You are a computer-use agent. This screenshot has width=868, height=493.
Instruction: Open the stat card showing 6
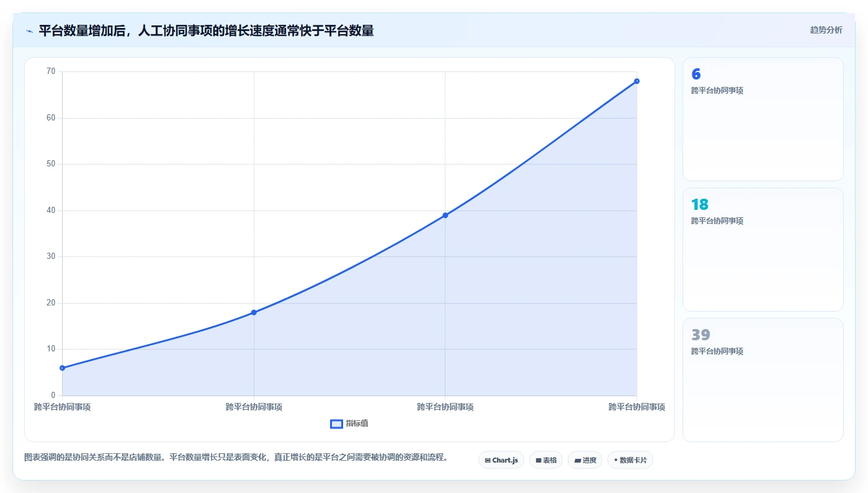point(763,119)
